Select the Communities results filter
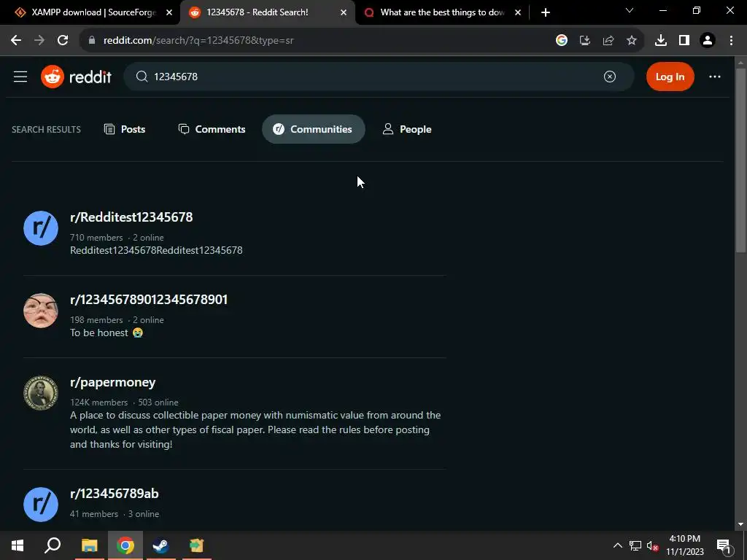 pyautogui.click(x=313, y=129)
